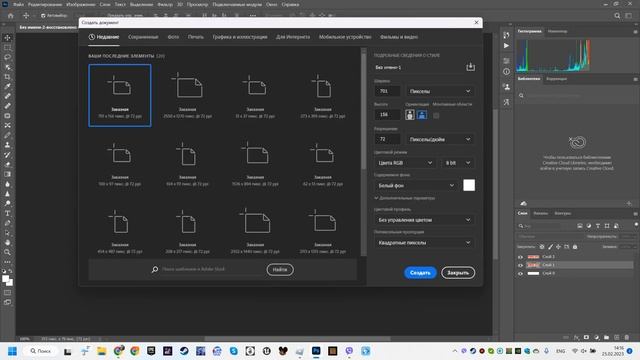Switch to the Для Интернета tab
This screenshot has width=640, height=360.
point(293,37)
